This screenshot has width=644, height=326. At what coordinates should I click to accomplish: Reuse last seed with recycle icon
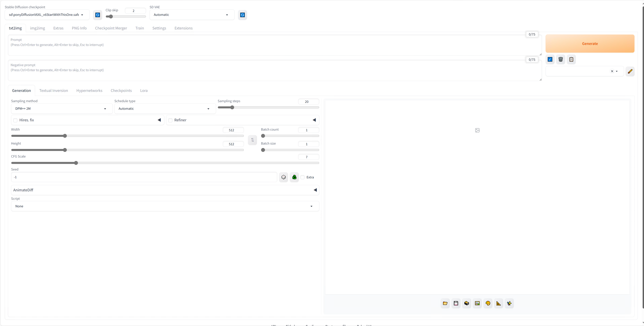click(294, 177)
